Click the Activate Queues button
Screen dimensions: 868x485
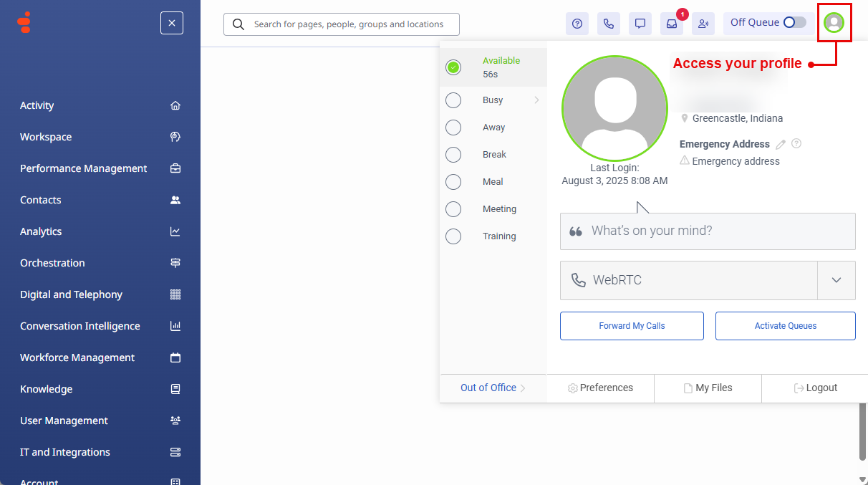(x=785, y=326)
